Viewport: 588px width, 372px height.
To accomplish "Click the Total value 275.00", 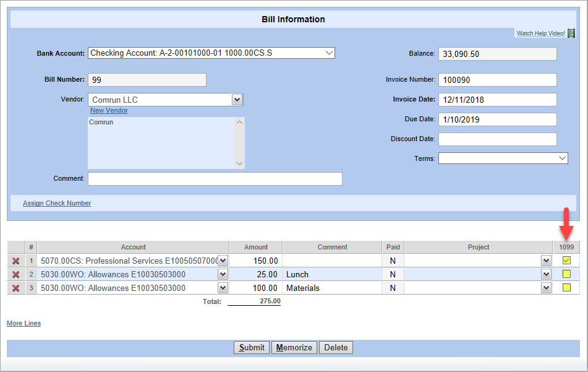I will [x=270, y=301].
